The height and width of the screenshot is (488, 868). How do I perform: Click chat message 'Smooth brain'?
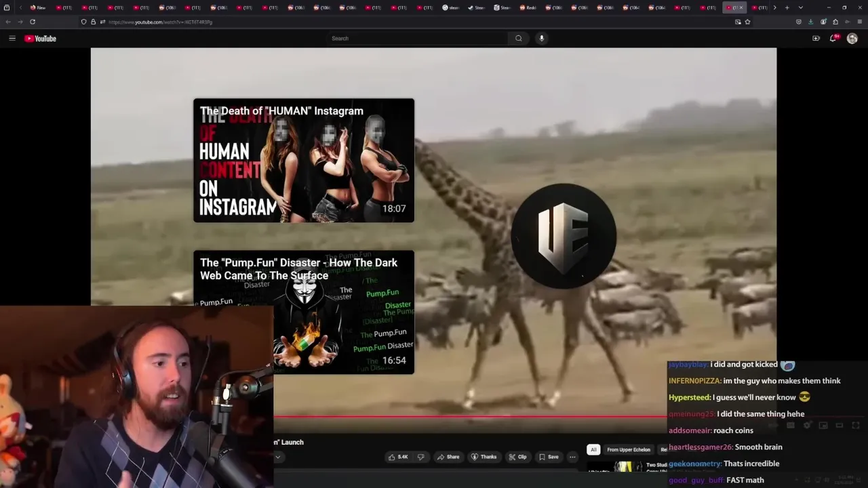click(x=759, y=447)
